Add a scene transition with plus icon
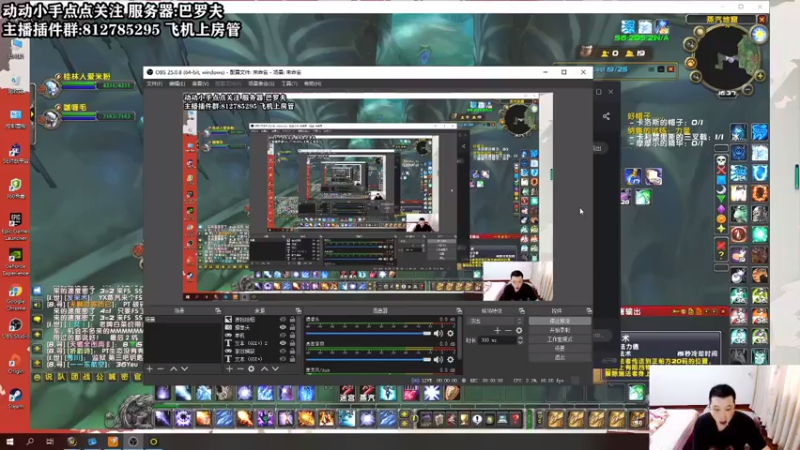Screen dimensions: 800x450 tap(497, 331)
